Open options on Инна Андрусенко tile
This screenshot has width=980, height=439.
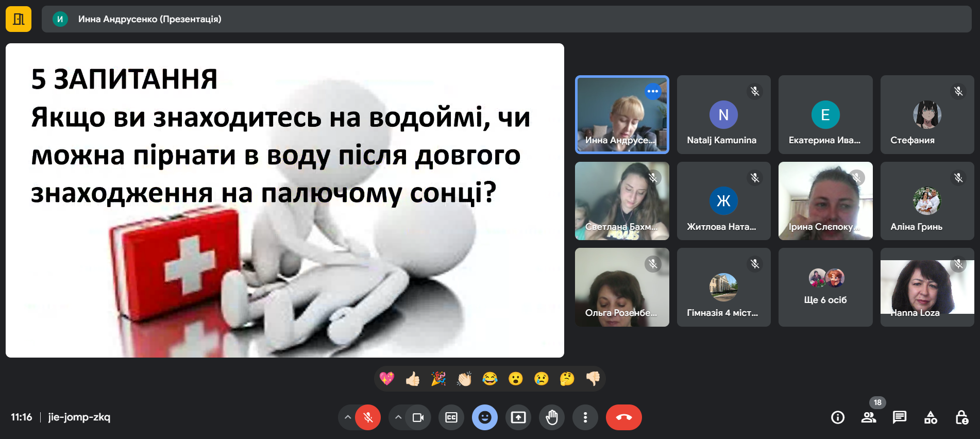coord(653,91)
